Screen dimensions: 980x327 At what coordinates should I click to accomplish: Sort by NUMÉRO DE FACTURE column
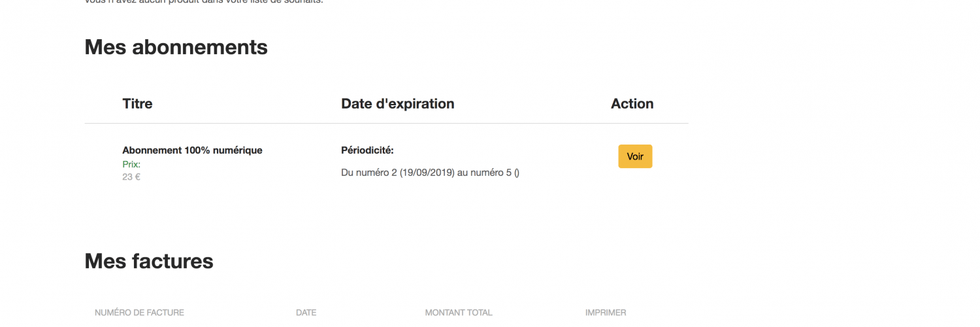pyautogui.click(x=139, y=313)
